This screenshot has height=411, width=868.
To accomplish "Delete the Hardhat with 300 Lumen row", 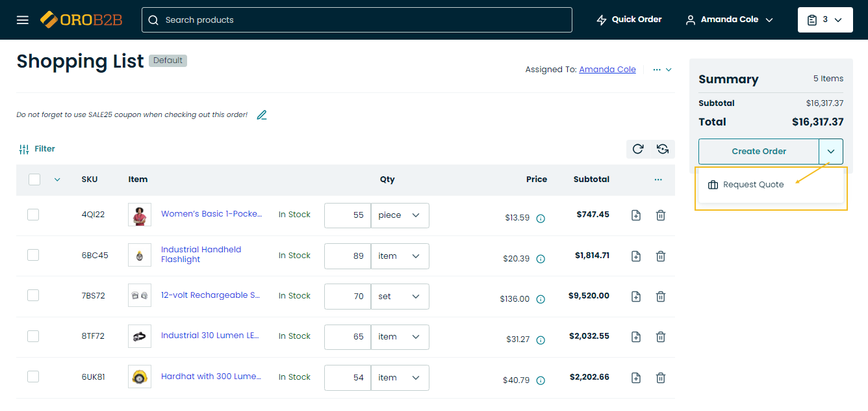I will 661,378.
